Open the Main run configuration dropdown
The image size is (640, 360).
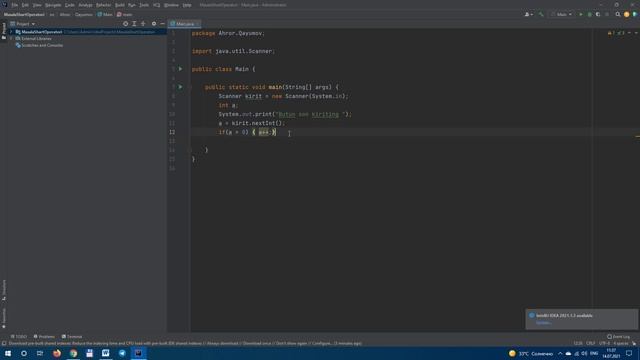point(562,14)
